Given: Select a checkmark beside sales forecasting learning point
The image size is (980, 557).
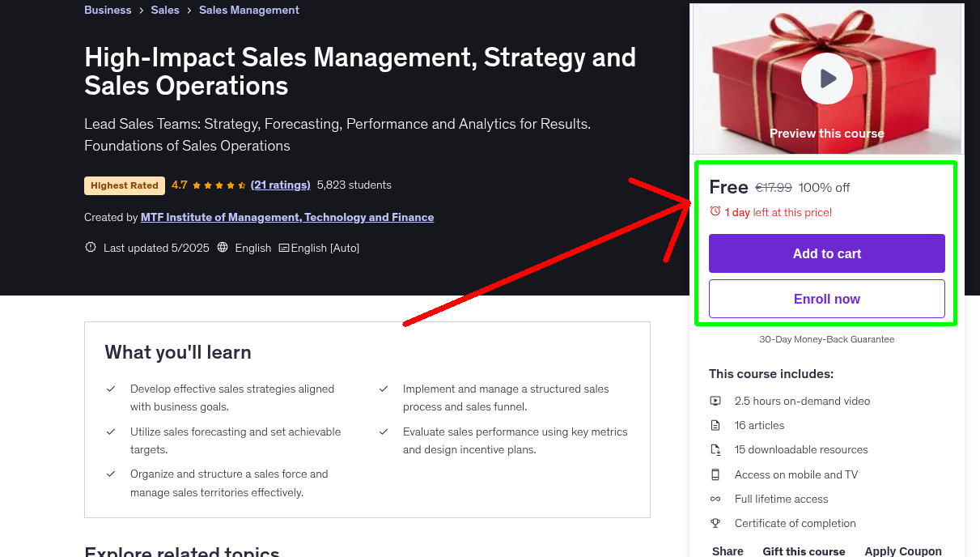Looking at the screenshot, I should pyautogui.click(x=111, y=431).
